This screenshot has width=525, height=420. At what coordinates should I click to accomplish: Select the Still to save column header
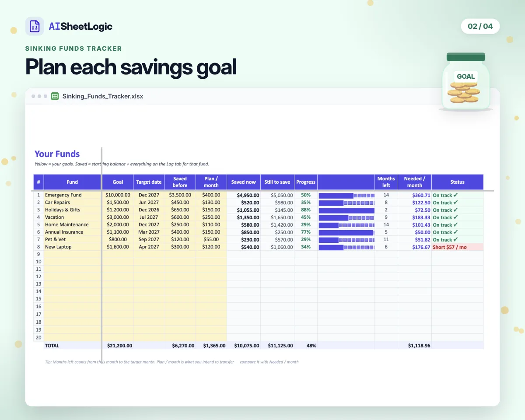tap(277, 182)
